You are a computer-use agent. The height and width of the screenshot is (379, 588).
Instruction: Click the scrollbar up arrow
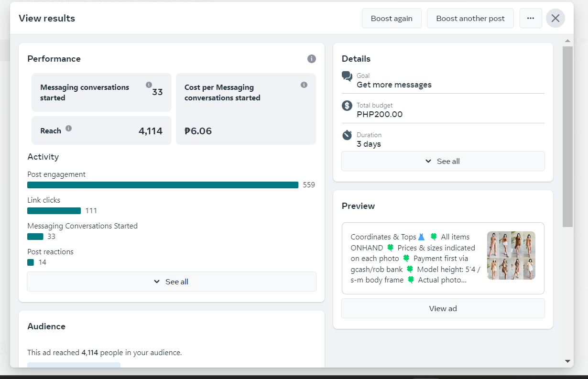pos(567,41)
